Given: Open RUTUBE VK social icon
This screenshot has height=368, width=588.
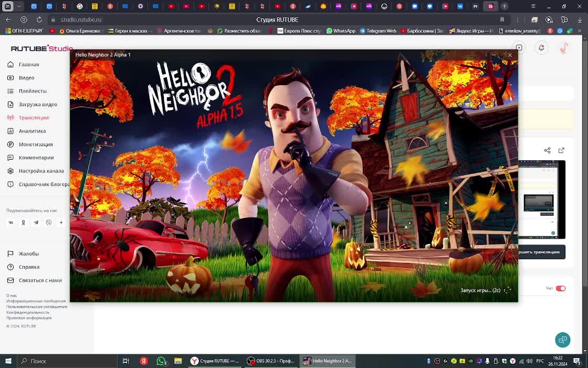Looking at the screenshot, I should click(11, 222).
